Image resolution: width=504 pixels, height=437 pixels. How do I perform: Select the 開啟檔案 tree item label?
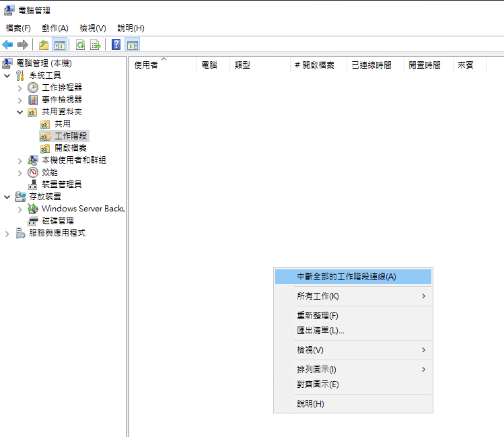(x=71, y=148)
